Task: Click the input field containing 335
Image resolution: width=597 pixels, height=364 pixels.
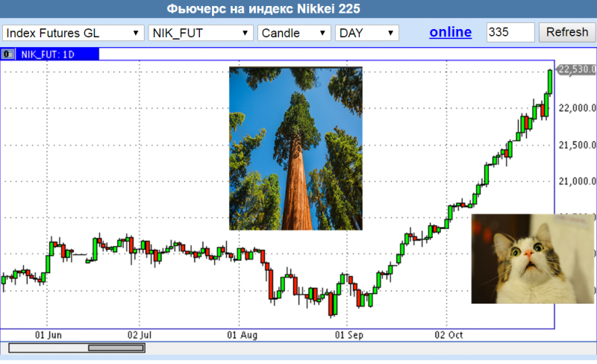Action: click(x=510, y=32)
